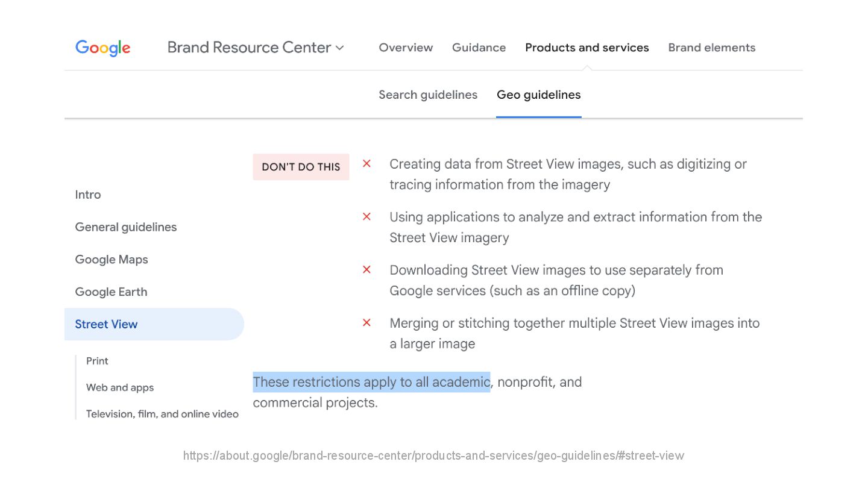
Task: Switch to Search guidelines
Action: point(428,95)
